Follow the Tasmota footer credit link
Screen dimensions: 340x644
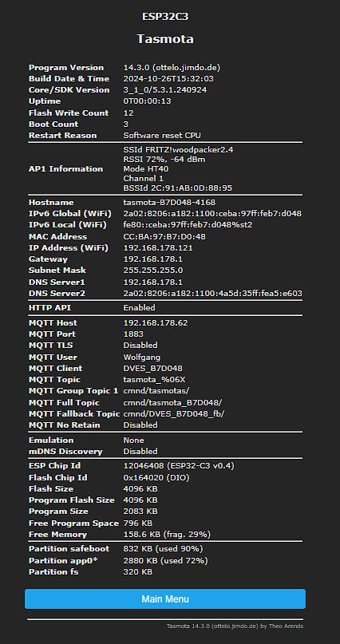pos(235,626)
